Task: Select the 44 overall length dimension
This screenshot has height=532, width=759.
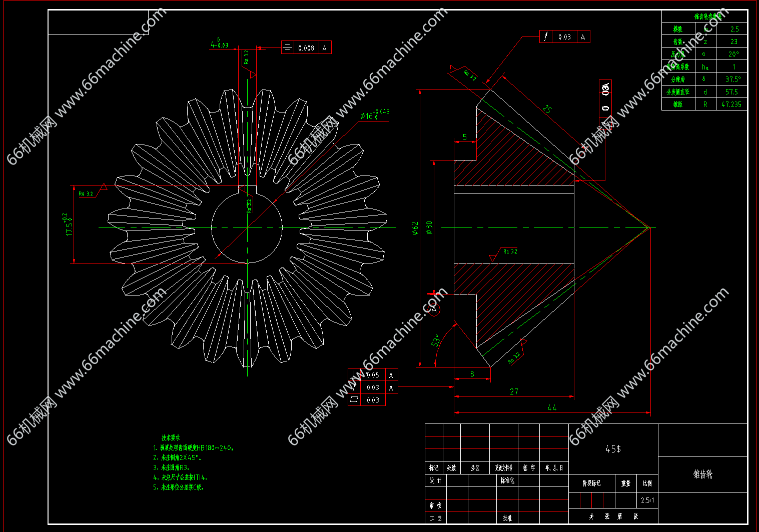Action: coord(551,407)
